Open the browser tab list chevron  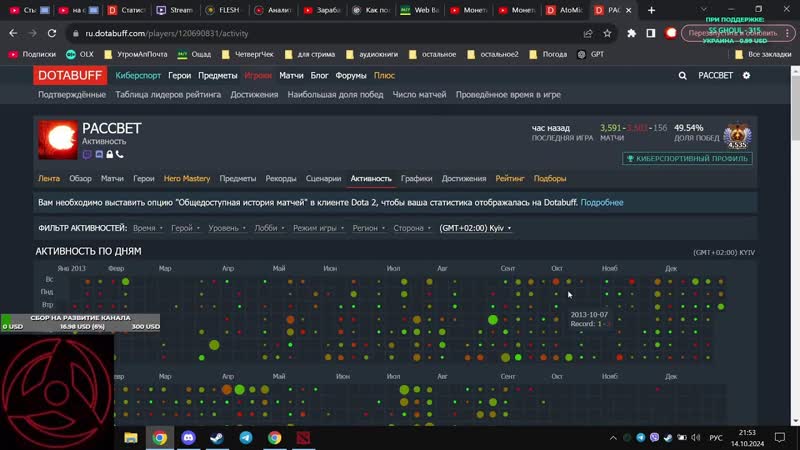click(704, 10)
